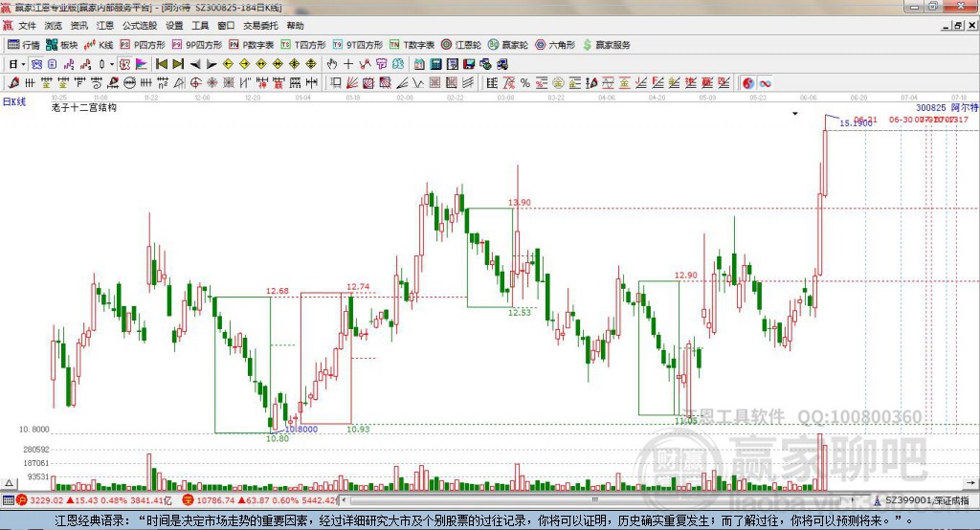The height and width of the screenshot is (530, 980).
Task: Open the calendar date icon
Action: [419, 64]
